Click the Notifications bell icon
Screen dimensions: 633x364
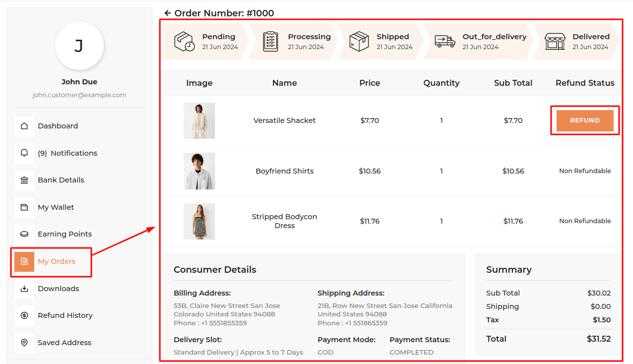coord(24,153)
